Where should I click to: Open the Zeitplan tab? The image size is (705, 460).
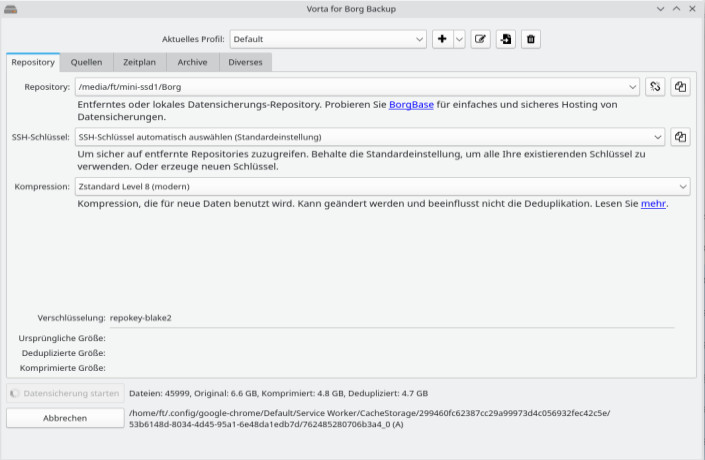click(x=139, y=62)
